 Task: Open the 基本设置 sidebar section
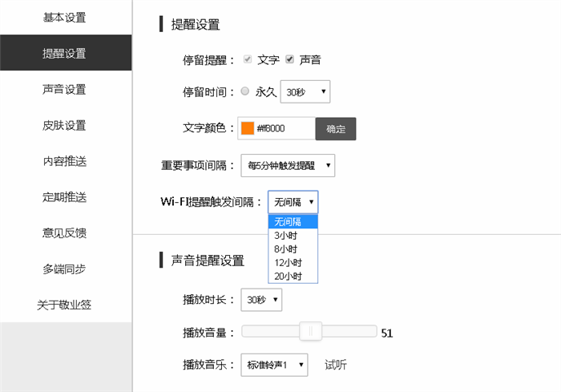pos(66,18)
